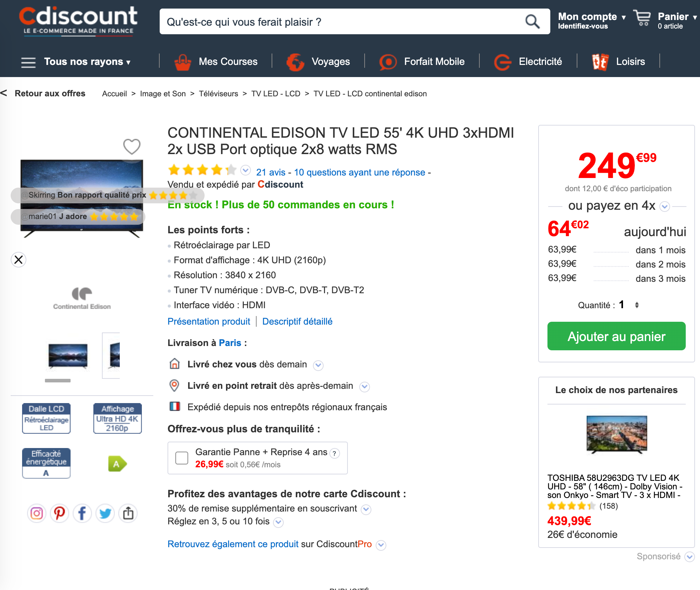Screen dimensions: 700x590
Task: Expand the payez en 4x details
Action: click(x=665, y=207)
